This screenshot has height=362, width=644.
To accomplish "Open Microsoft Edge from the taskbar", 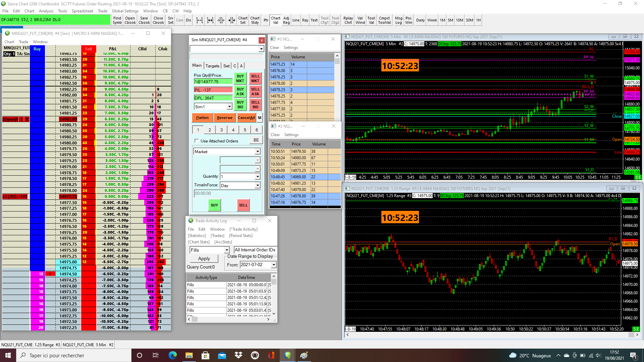I will pyautogui.click(x=173, y=355).
